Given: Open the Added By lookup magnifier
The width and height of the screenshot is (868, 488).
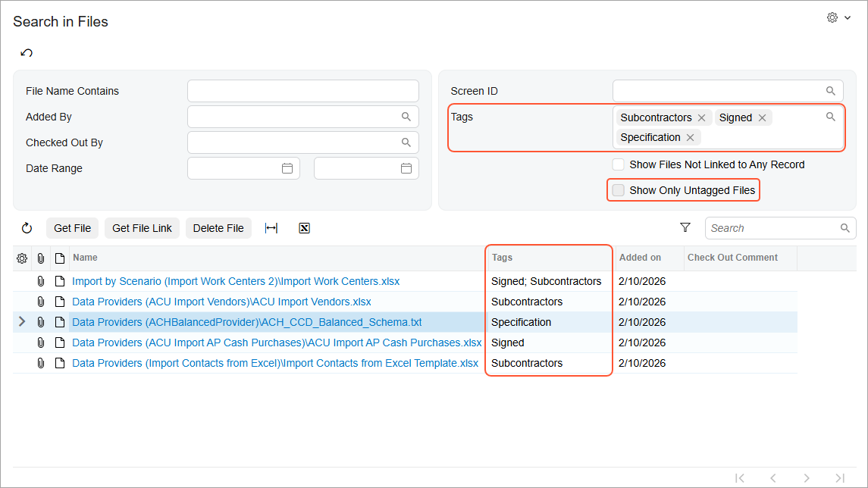Looking at the screenshot, I should (406, 117).
